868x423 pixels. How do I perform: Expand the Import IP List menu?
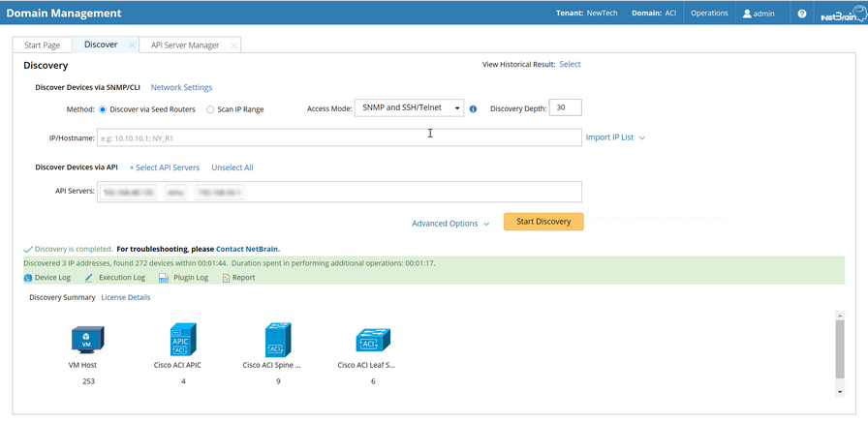615,137
